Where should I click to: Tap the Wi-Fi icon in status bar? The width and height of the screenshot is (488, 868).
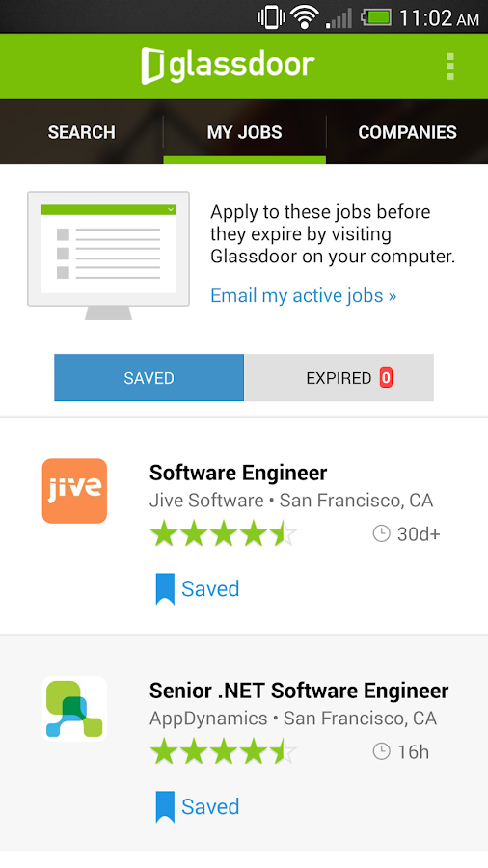point(303,17)
